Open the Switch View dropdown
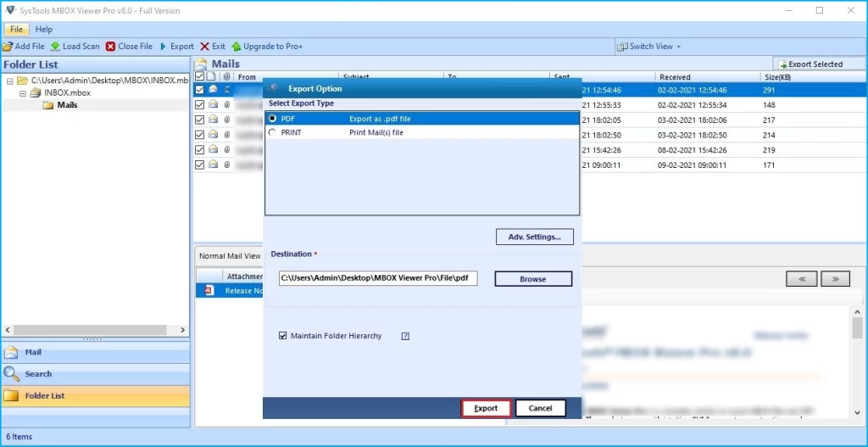 (648, 47)
